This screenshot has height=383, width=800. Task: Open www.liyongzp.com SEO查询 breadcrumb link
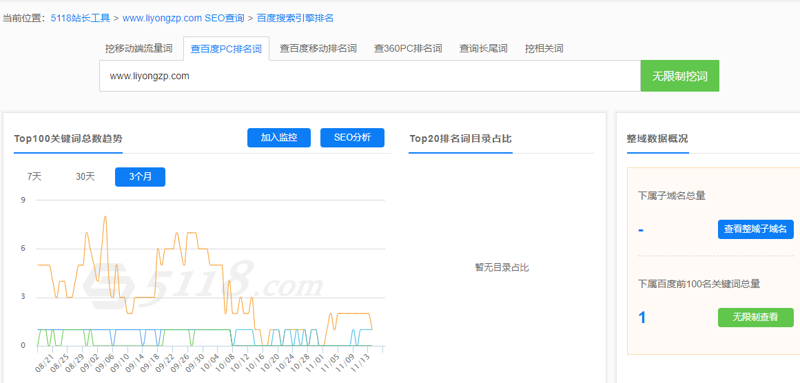tap(183, 18)
